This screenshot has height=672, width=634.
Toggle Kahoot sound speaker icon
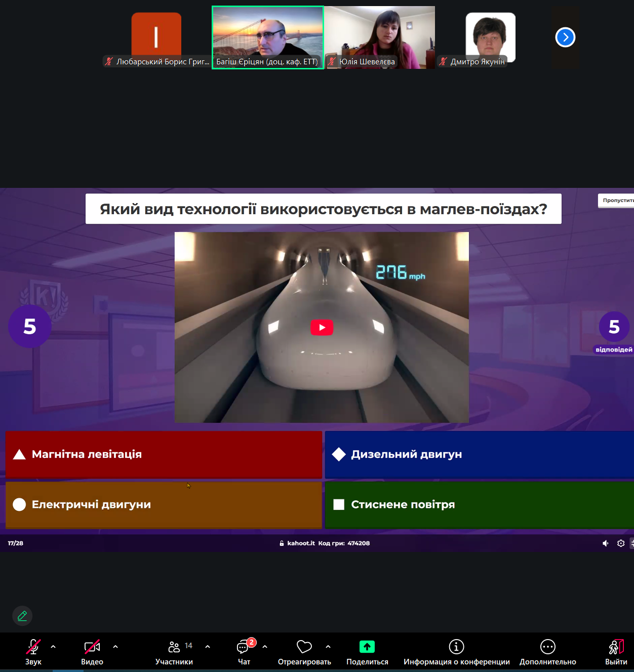click(605, 543)
